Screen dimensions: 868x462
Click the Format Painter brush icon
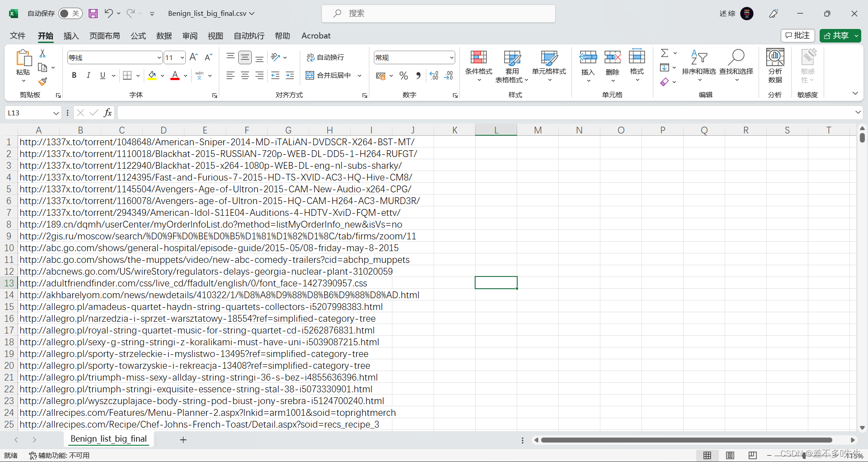42,81
